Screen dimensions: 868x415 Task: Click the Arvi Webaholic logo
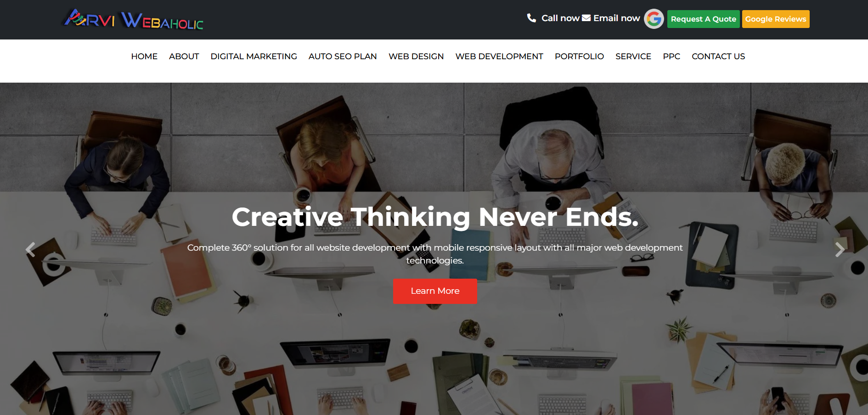(x=133, y=19)
